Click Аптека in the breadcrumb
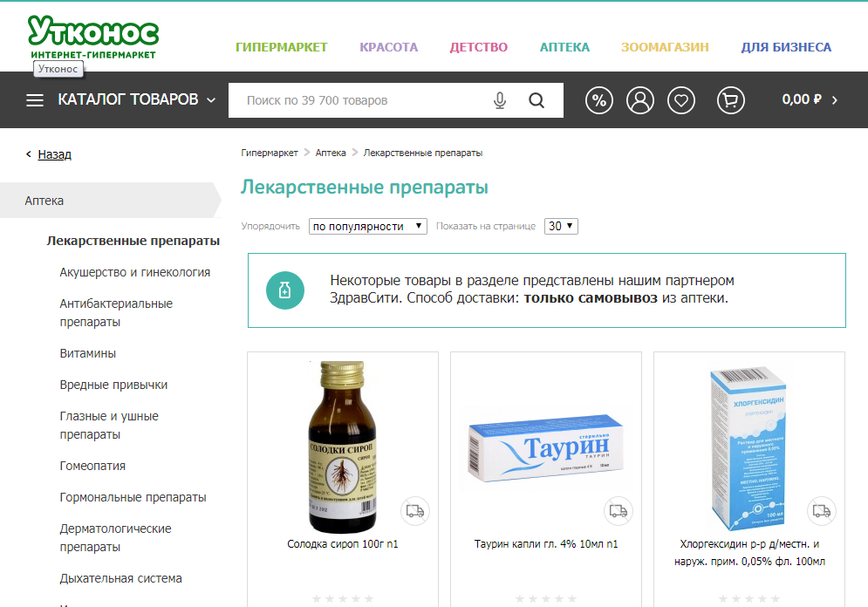 (331, 153)
